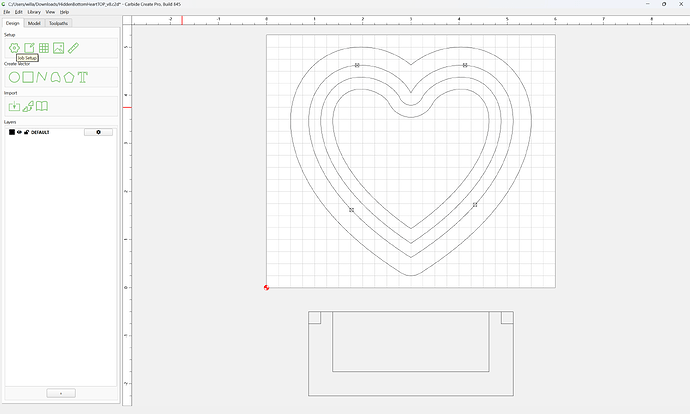
Task: Toggle the lock on DEFAULT layer
Action: [26, 132]
